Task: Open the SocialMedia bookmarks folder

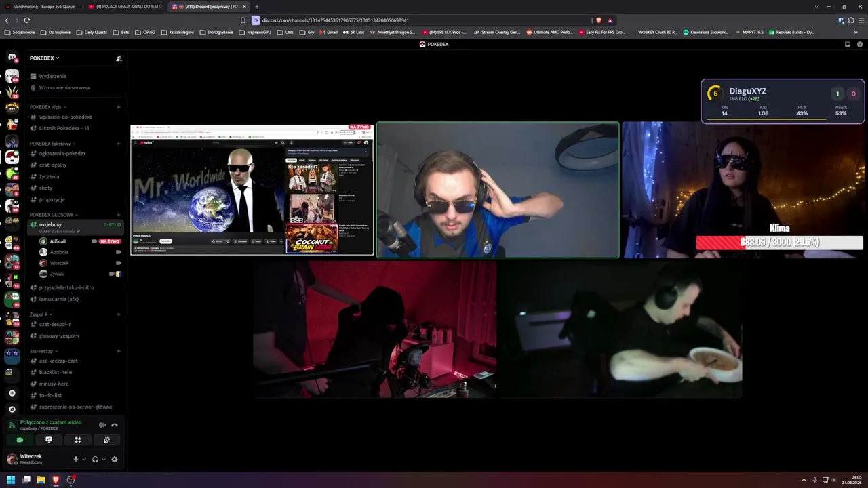Action: (x=20, y=32)
